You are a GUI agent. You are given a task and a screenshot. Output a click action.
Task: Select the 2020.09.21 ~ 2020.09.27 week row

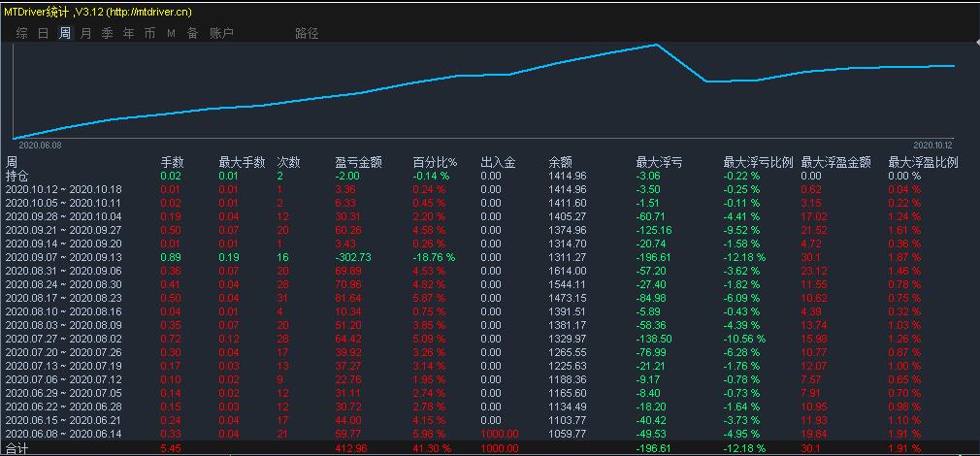490,231
